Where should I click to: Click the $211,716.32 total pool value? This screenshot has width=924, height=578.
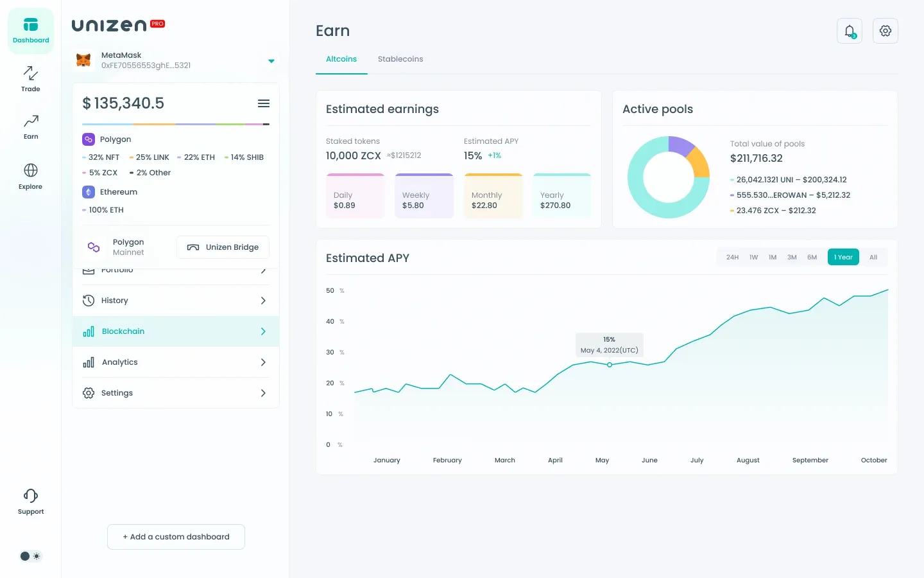757,159
